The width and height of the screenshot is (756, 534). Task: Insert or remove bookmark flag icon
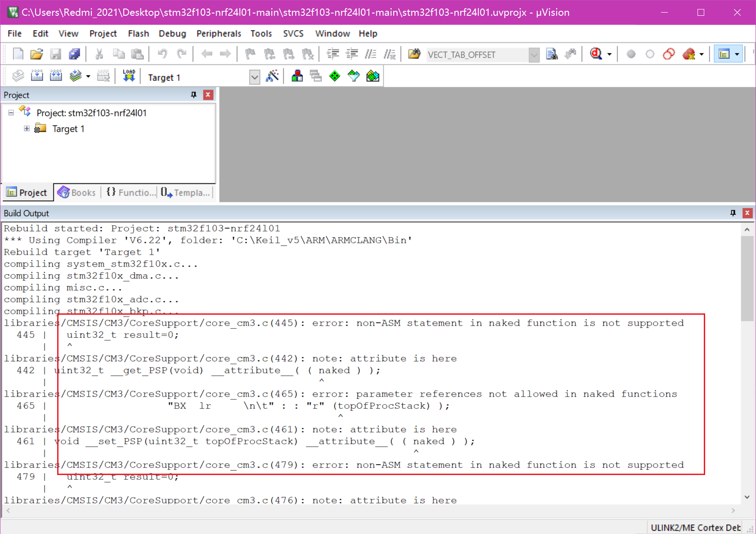click(x=250, y=54)
